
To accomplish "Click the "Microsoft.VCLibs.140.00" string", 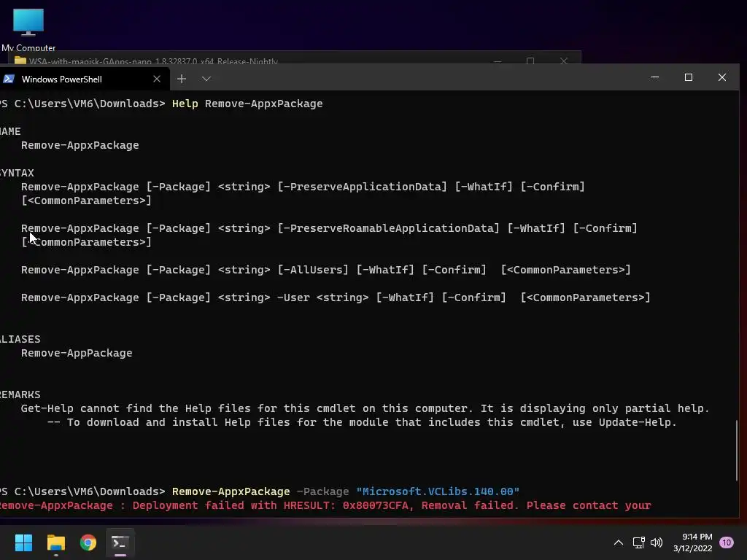I will coord(438,491).
